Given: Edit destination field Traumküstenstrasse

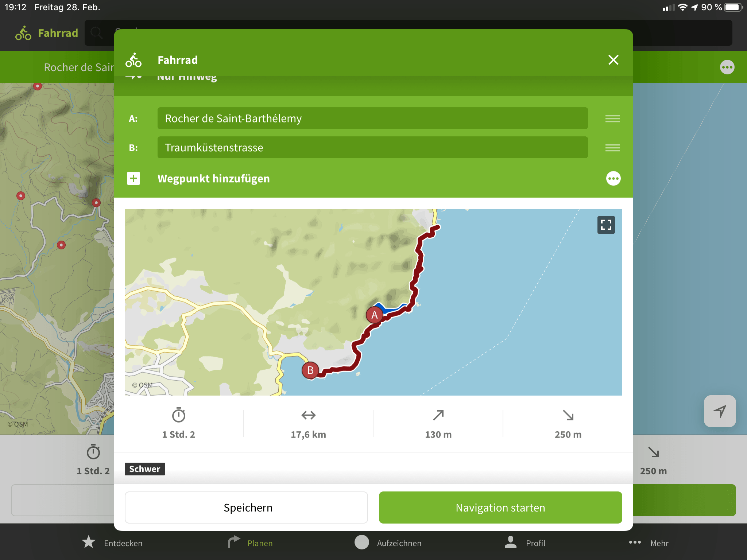Looking at the screenshot, I should [372, 147].
